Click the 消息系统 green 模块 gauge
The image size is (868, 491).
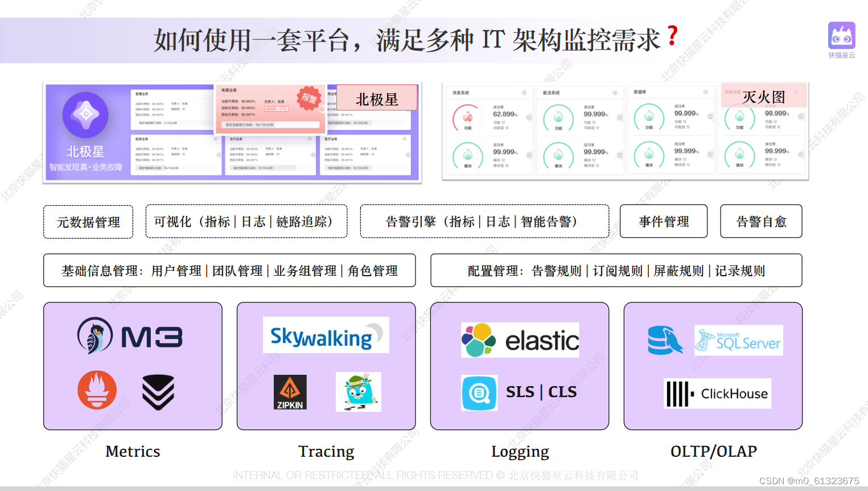(x=467, y=155)
